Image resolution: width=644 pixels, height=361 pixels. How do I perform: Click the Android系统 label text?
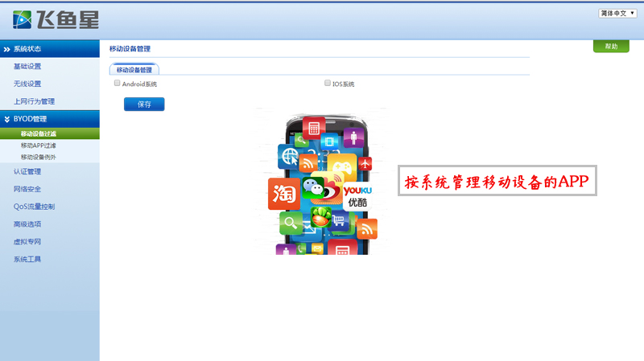[139, 84]
